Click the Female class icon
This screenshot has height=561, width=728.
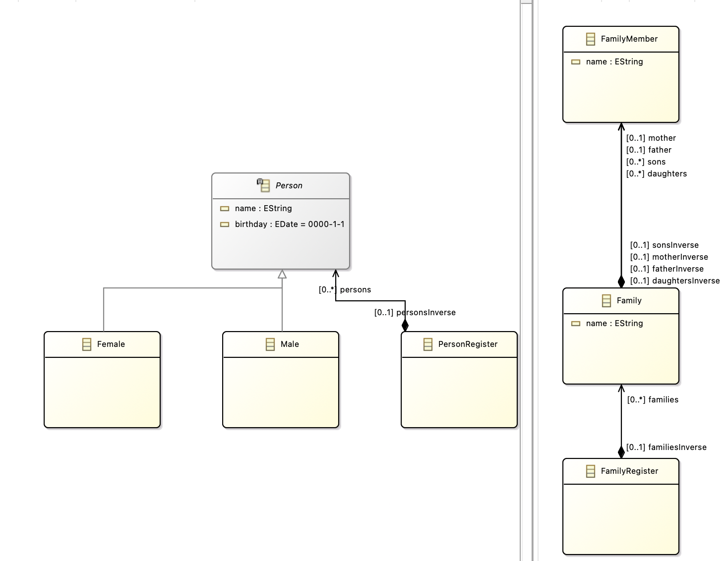87,344
